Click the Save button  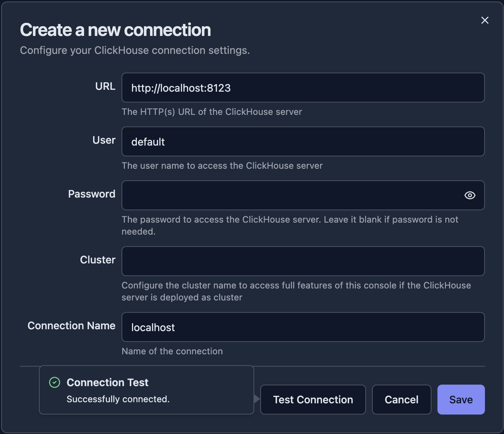461,399
